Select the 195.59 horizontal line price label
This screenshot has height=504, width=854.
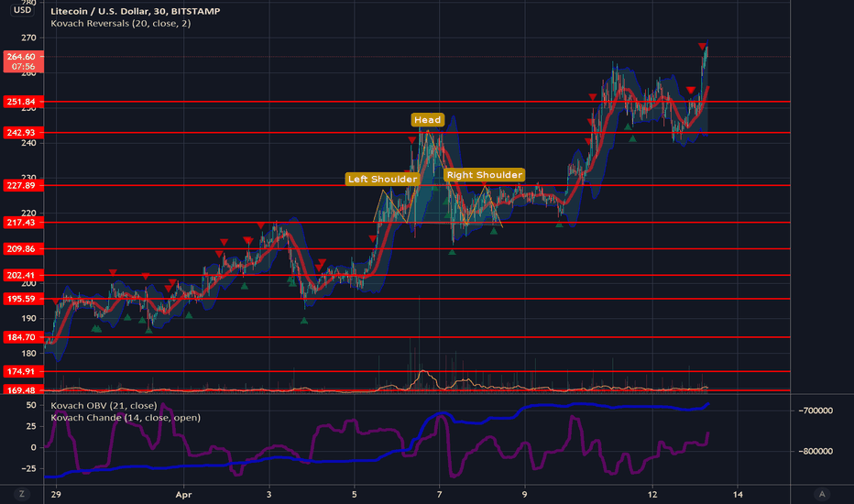click(21, 299)
